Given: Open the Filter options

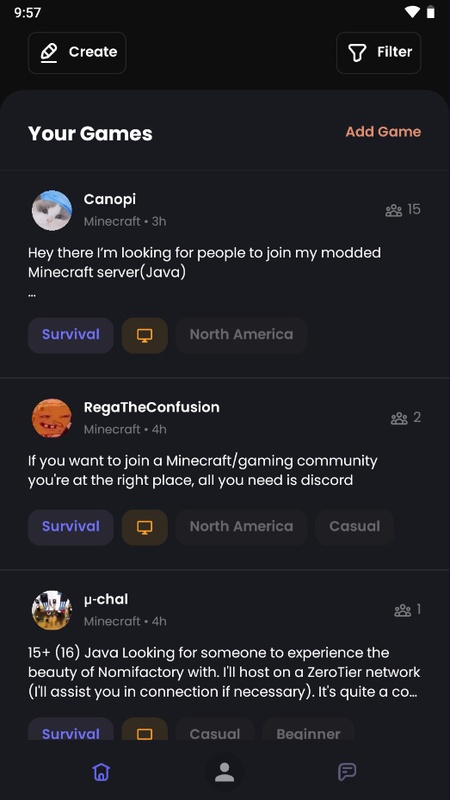Looking at the screenshot, I should click(x=379, y=53).
